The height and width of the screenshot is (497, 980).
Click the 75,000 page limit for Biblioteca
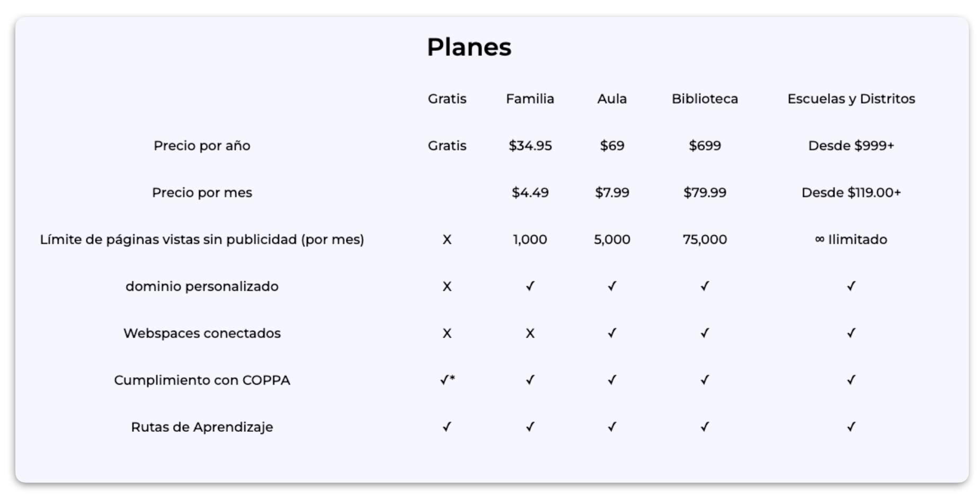(x=705, y=239)
